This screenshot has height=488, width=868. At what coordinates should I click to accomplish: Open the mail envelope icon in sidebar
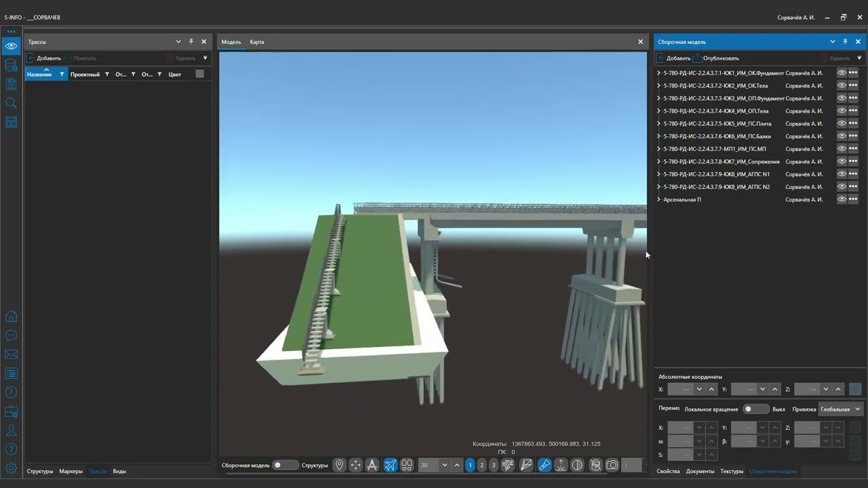(11, 354)
